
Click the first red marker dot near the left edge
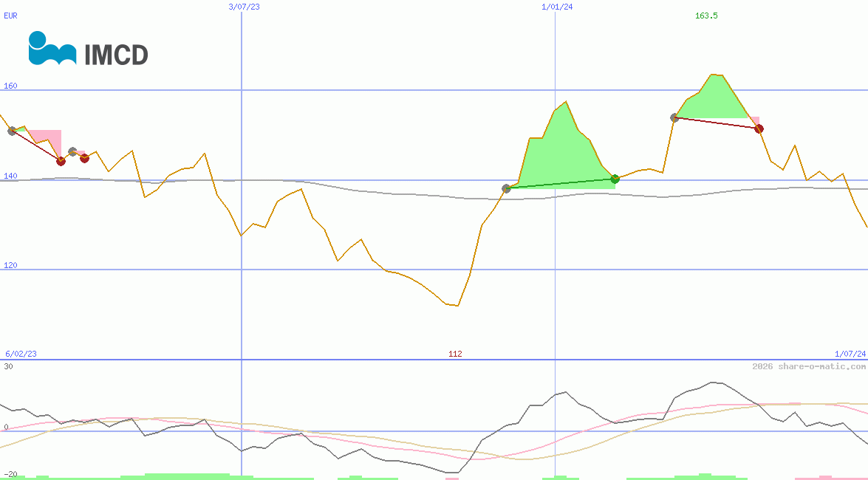pyautogui.click(x=61, y=161)
